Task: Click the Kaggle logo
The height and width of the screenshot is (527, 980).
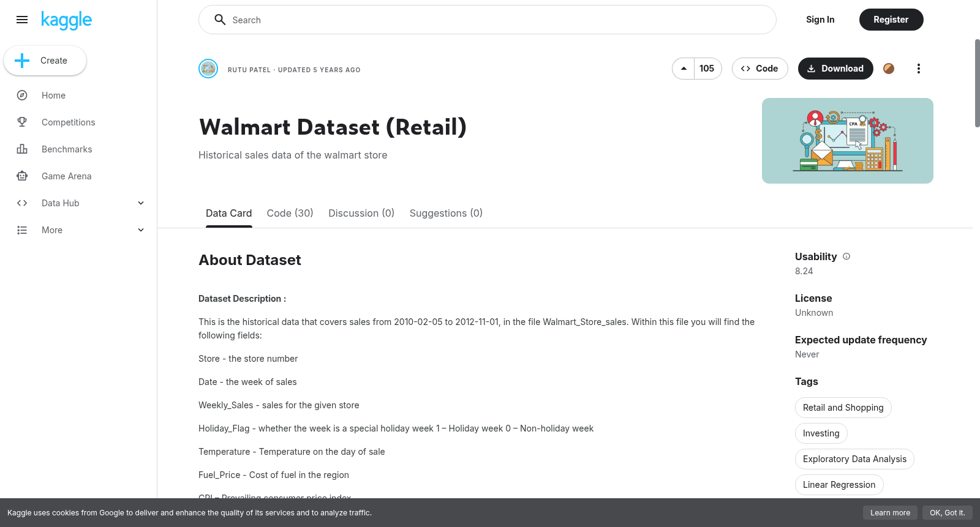Action: (66, 20)
